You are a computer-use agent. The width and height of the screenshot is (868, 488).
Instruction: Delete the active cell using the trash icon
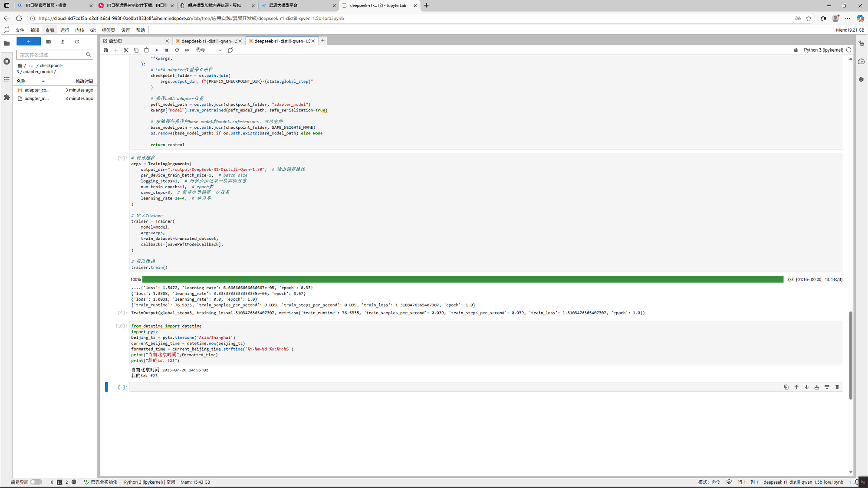pos(837,387)
